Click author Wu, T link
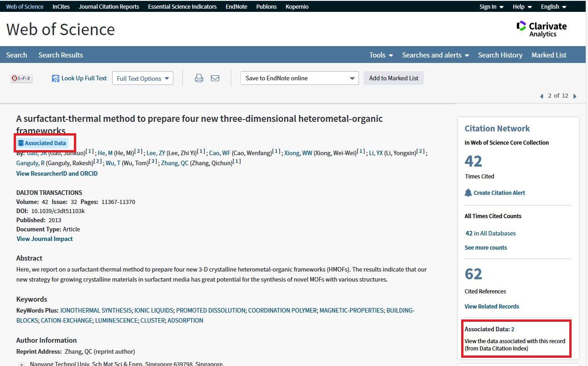The image size is (588, 366). pyautogui.click(x=113, y=163)
